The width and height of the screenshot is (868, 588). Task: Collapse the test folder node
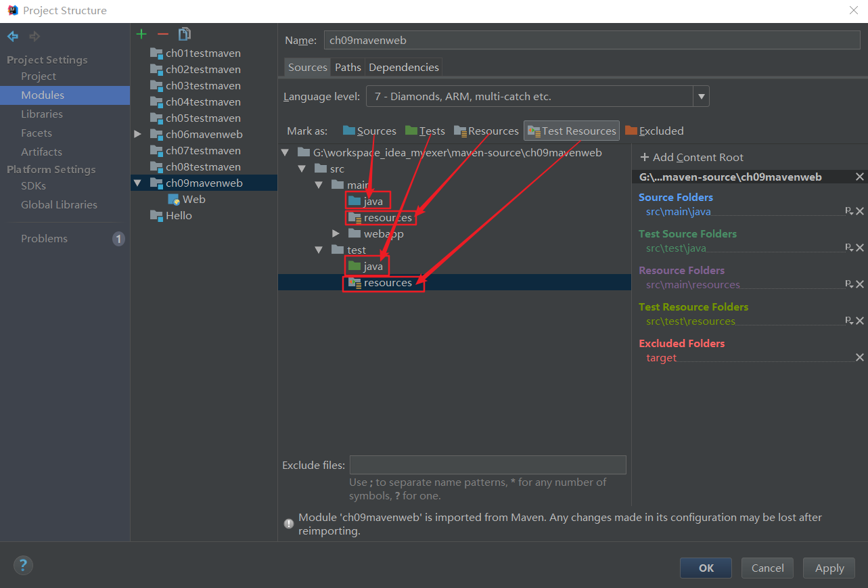tap(318, 250)
